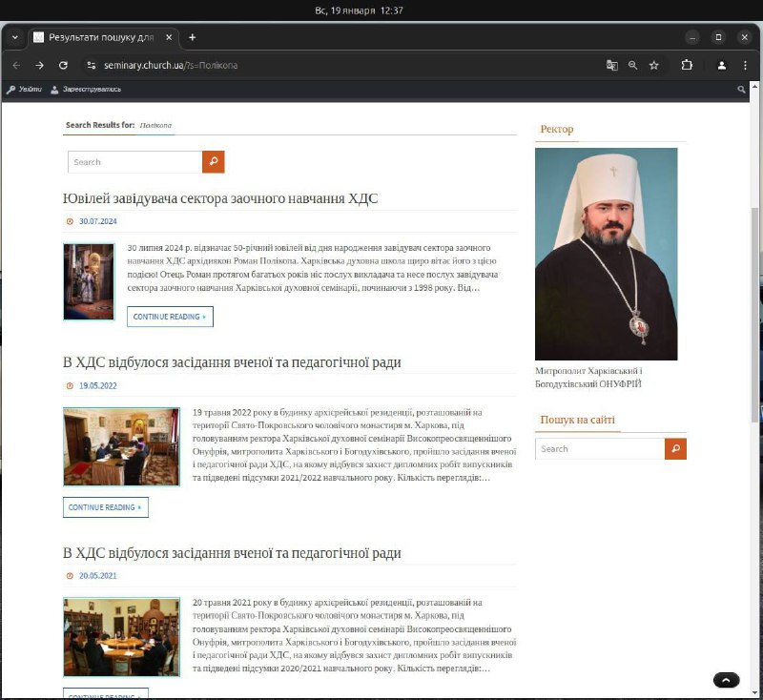Open the admin bar search magnifier
The width and height of the screenshot is (763, 700).
[x=741, y=89]
